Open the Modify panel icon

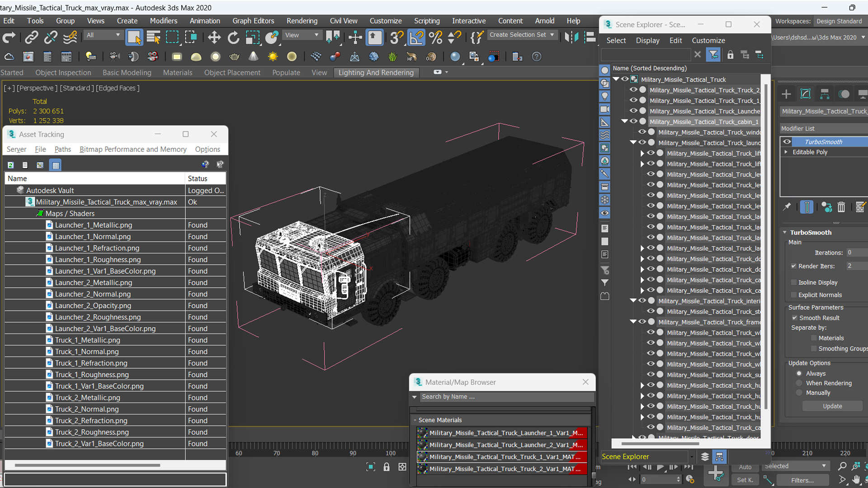pyautogui.click(x=806, y=94)
